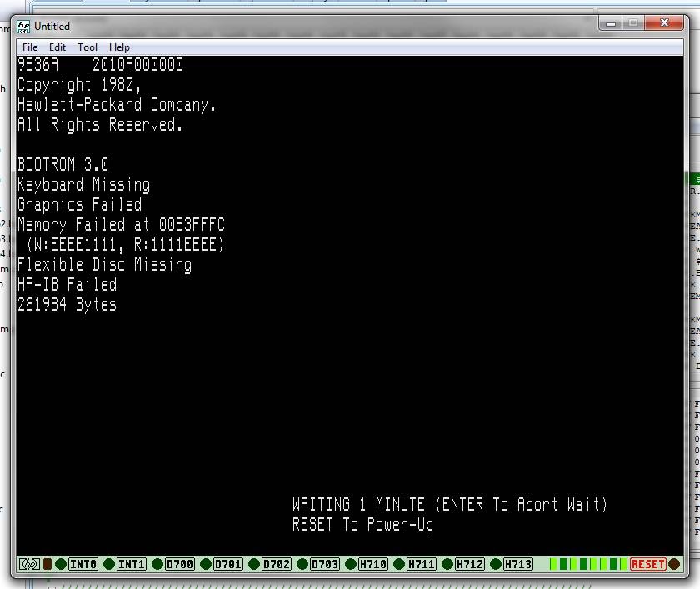
Task: Click the 'Flexible Disc Missing' text line
Action: (104, 265)
